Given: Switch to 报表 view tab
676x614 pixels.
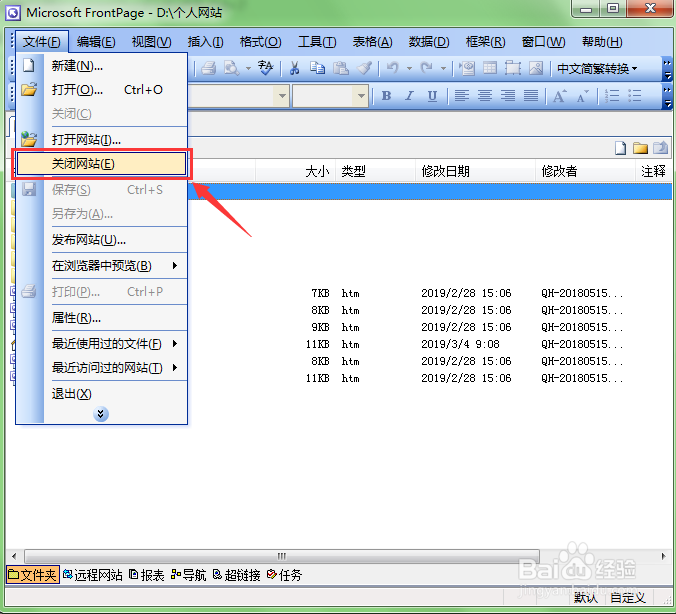Looking at the screenshot, I should (147, 575).
